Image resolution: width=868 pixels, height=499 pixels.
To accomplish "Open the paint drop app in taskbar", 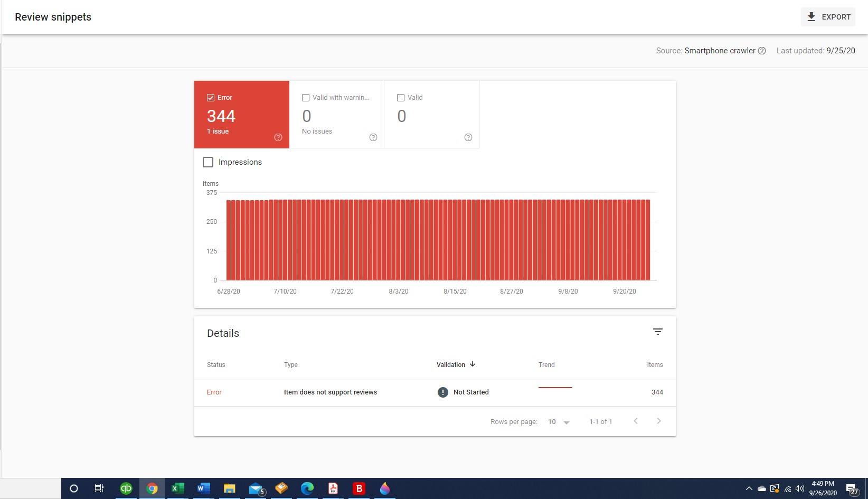I will (x=385, y=488).
